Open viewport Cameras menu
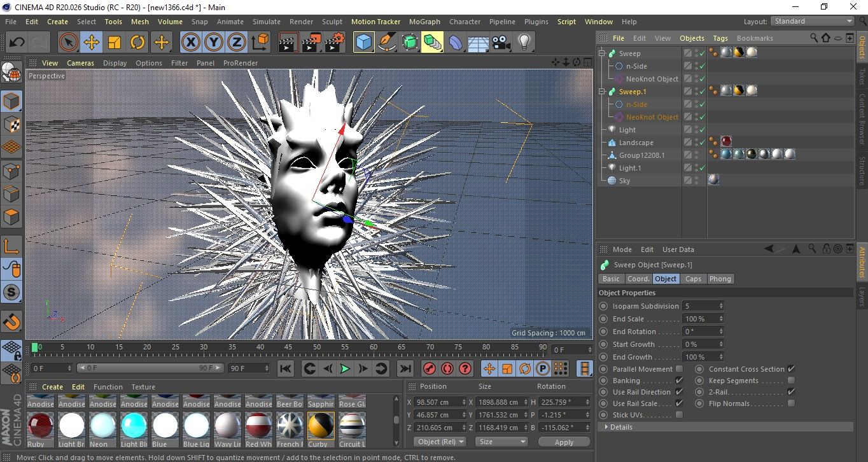868x462 pixels. point(81,63)
